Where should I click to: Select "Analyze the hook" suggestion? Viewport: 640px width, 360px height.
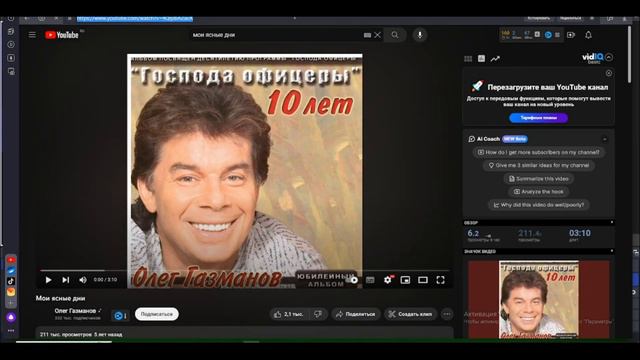coord(539,191)
